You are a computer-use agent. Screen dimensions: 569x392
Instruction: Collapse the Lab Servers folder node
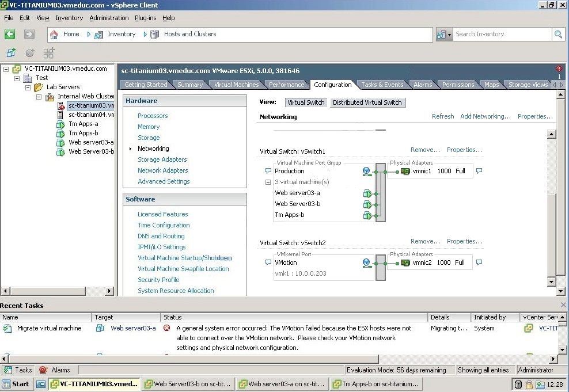click(x=28, y=87)
